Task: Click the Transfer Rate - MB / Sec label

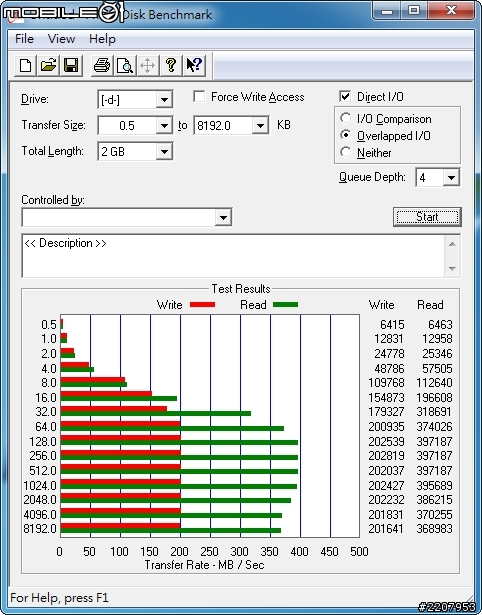Action: coord(204,565)
